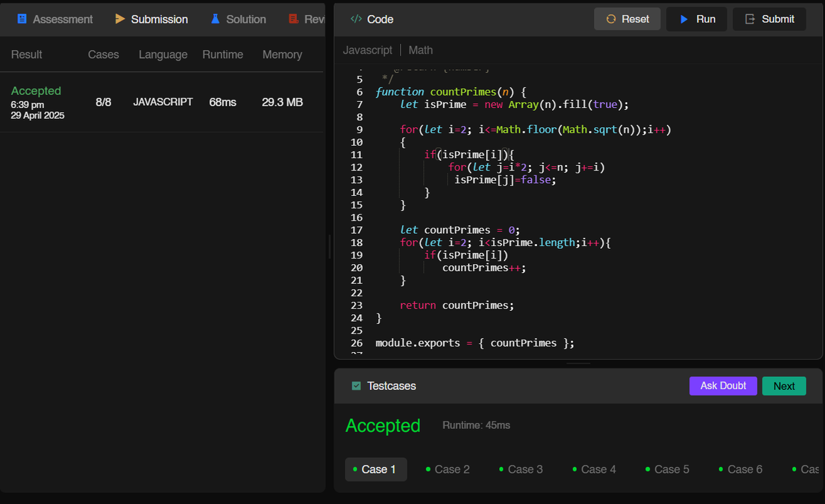The image size is (825, 504).
Task: Click the Submission arrow icon
Action: pyautogui.click(x=120, y=19)
